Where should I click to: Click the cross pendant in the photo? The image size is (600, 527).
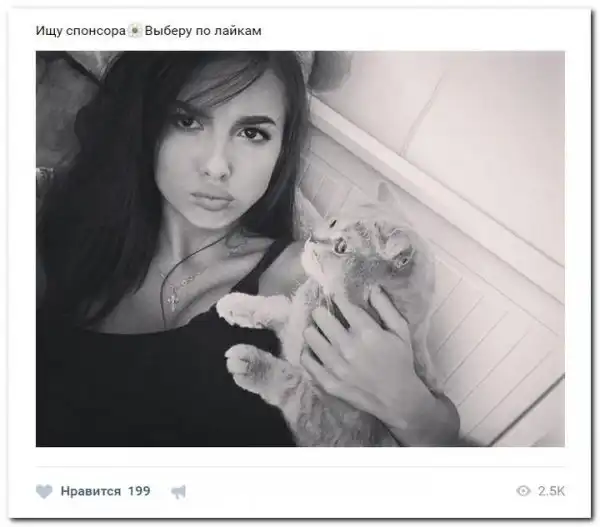pos(173,300)
